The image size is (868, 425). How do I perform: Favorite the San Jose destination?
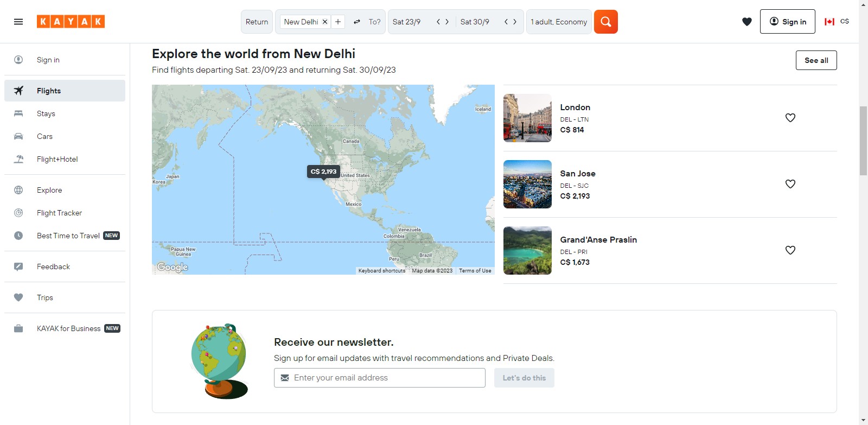[x=790, y=184]
